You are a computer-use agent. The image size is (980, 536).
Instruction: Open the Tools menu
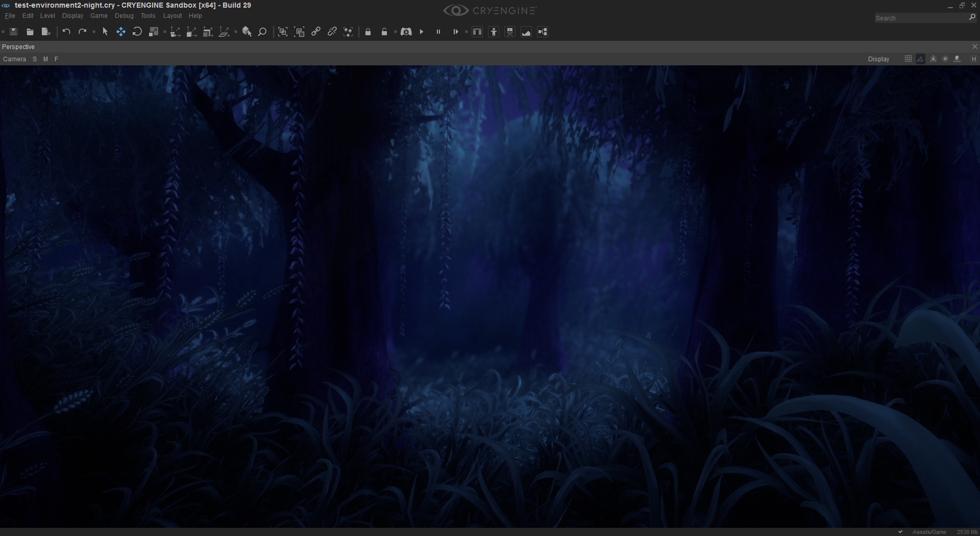pos(148,16)
